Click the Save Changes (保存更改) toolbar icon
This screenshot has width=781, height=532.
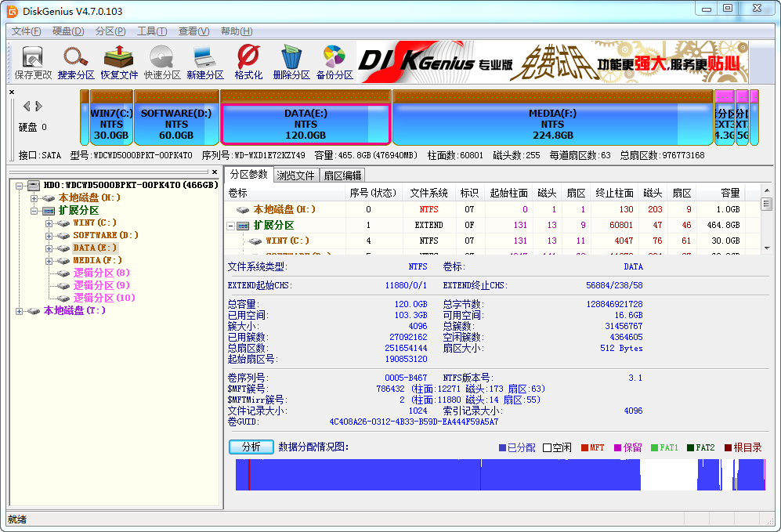(x=33, y=62)
